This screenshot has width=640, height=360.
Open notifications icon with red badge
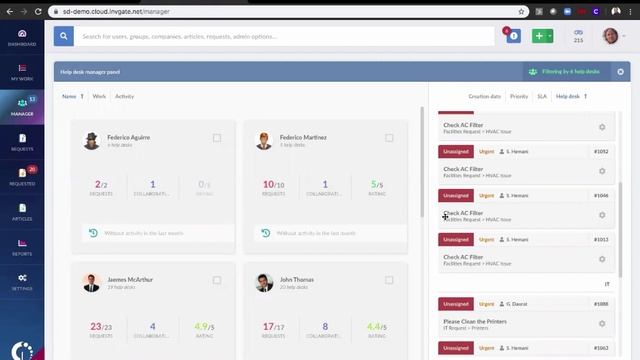(x=513, y=36)
